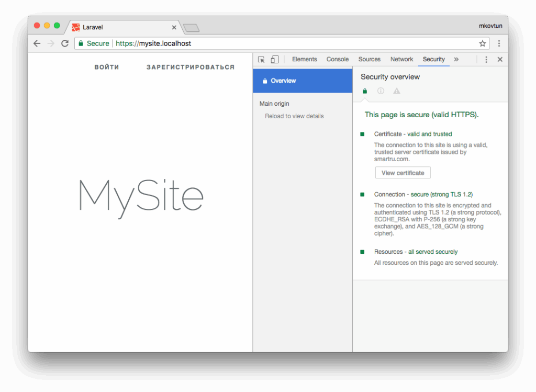Image resolution: width=536 pixels, height=392 pixels.
Task: Close the DevTools panel
Action: pos(500,60)
